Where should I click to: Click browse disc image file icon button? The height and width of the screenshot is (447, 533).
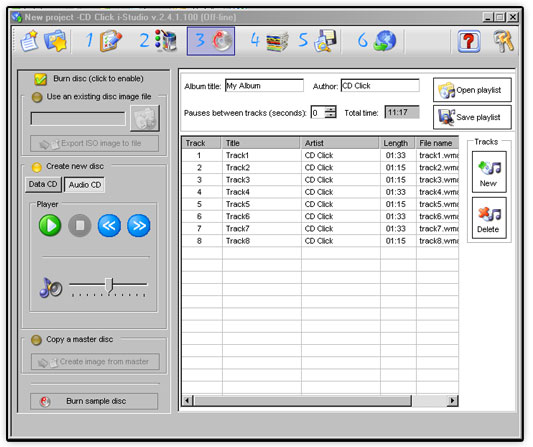point(145,118)
